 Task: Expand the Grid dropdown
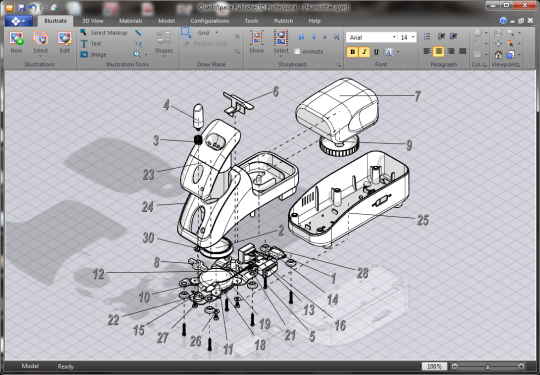(x=216, y=33)
